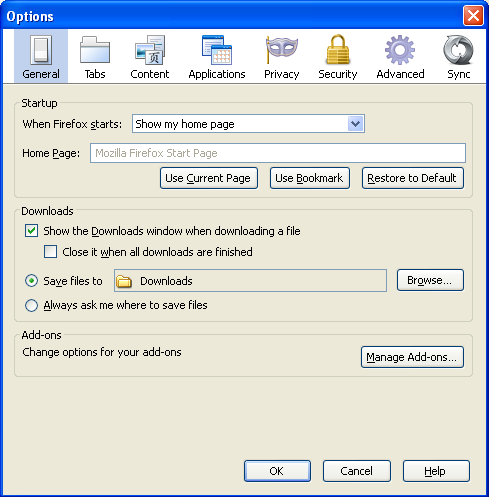Click Use Current Page button
Image resolution: width=489 pixels, height=497 pixels.
click(209, 178)
